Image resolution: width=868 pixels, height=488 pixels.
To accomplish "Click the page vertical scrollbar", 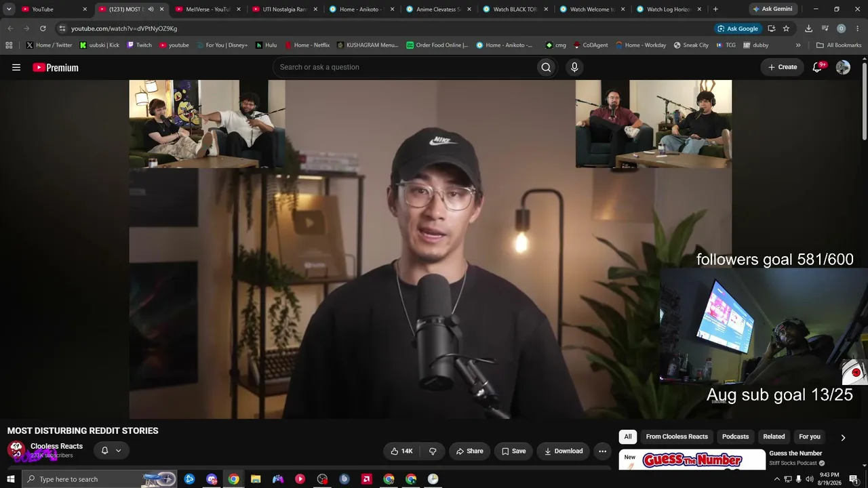I will pyautogui.click(x=865, y=102).
